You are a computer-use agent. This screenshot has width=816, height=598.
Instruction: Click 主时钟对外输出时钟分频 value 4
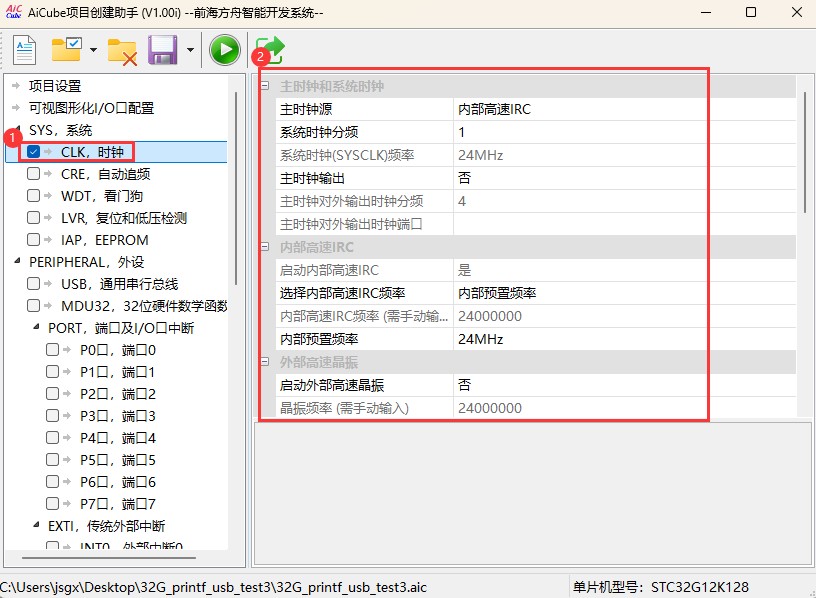coord(624,201)
